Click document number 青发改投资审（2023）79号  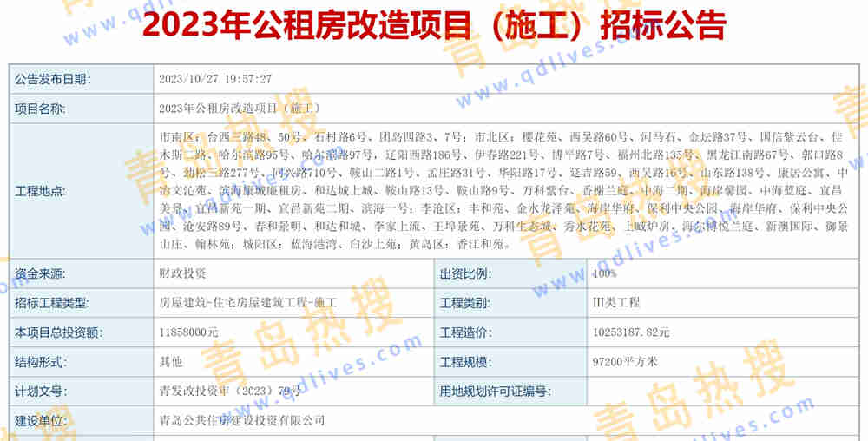point(230,392)
